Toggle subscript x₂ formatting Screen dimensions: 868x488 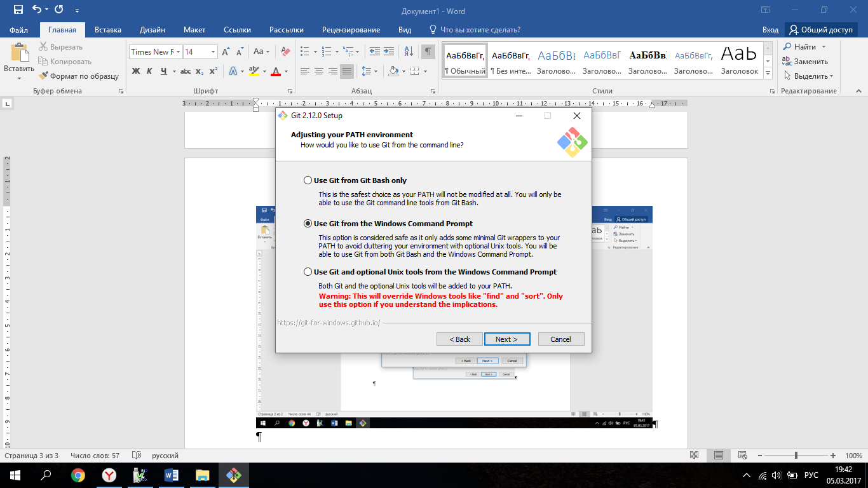pos(200,71)
